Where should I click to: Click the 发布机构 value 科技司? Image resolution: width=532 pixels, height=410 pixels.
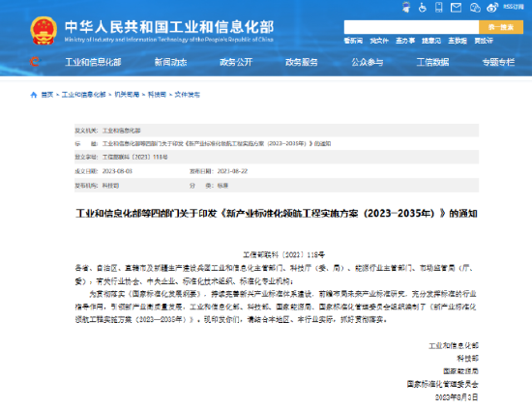(x=110, y=186)
